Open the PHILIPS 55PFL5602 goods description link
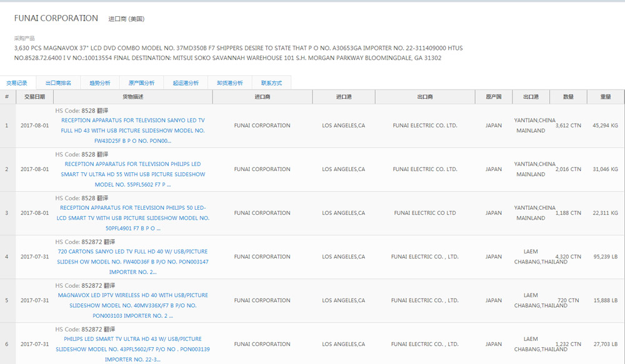The width and height of the screenshot is (625, 364). 132,174
